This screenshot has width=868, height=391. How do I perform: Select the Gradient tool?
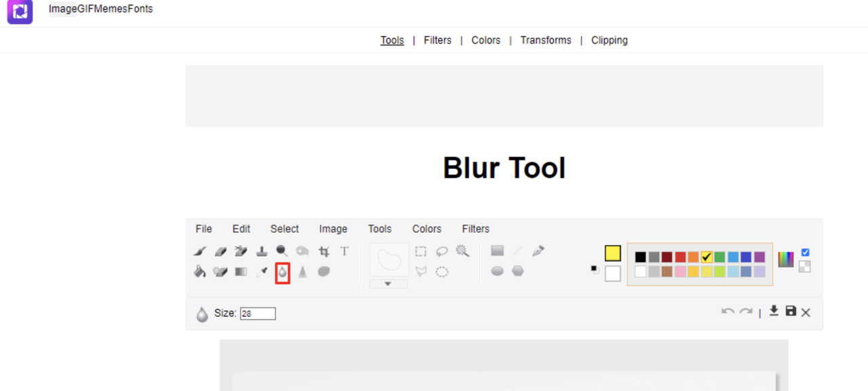point(241,272)
